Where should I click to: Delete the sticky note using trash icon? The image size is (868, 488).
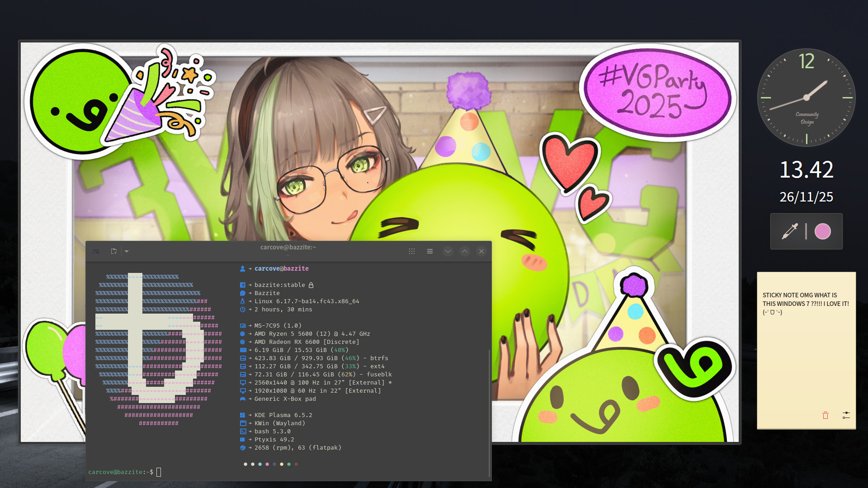click(x=826, y=415)
